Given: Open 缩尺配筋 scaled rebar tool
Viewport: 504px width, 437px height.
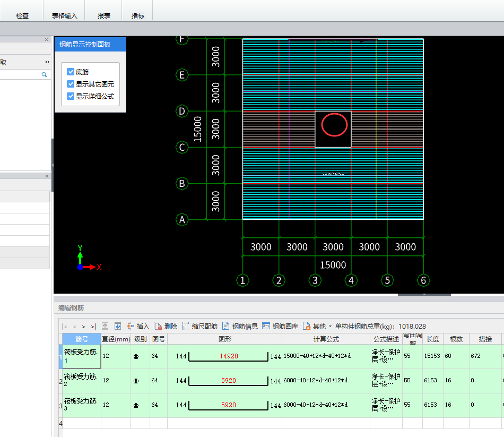Looking at the screenshot, I should click(200, 327).
